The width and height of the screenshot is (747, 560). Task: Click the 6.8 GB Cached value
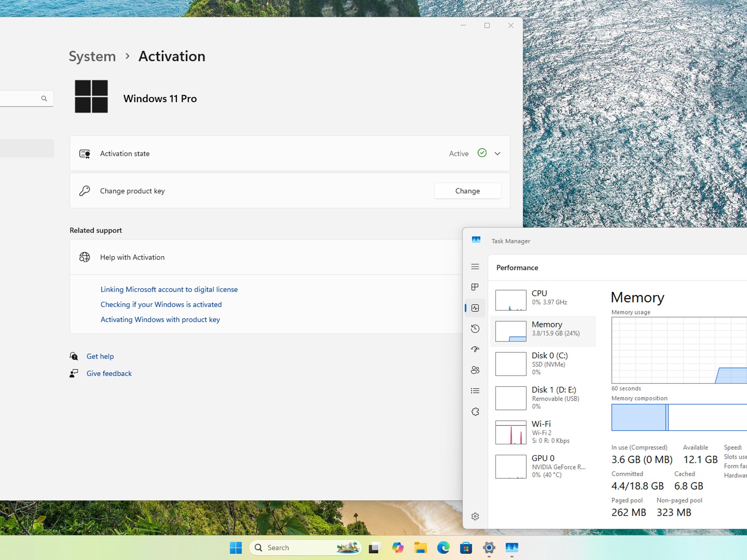point(689,486)
